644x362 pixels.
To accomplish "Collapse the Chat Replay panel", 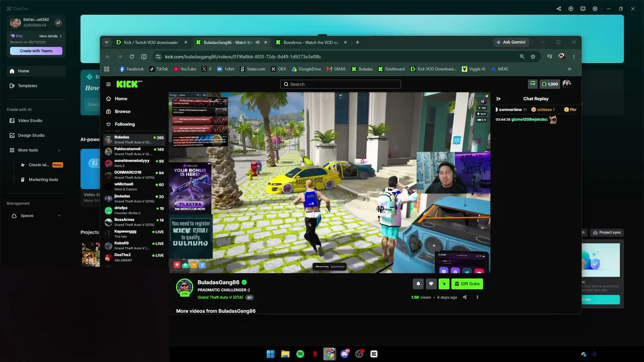I will click(499, 99).
